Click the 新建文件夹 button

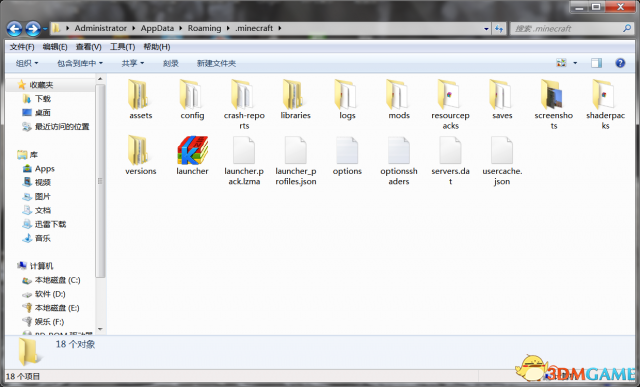(x=216, y=63)
